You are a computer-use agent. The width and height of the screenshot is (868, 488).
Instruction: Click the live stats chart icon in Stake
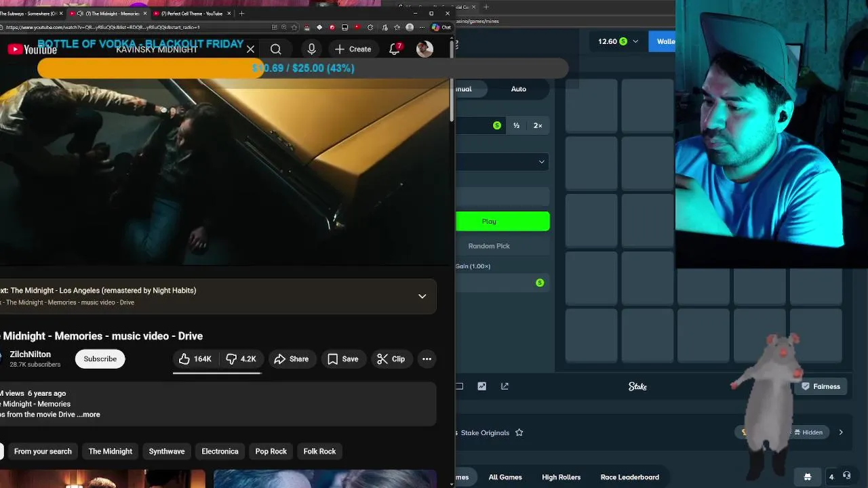coord(481,386)
